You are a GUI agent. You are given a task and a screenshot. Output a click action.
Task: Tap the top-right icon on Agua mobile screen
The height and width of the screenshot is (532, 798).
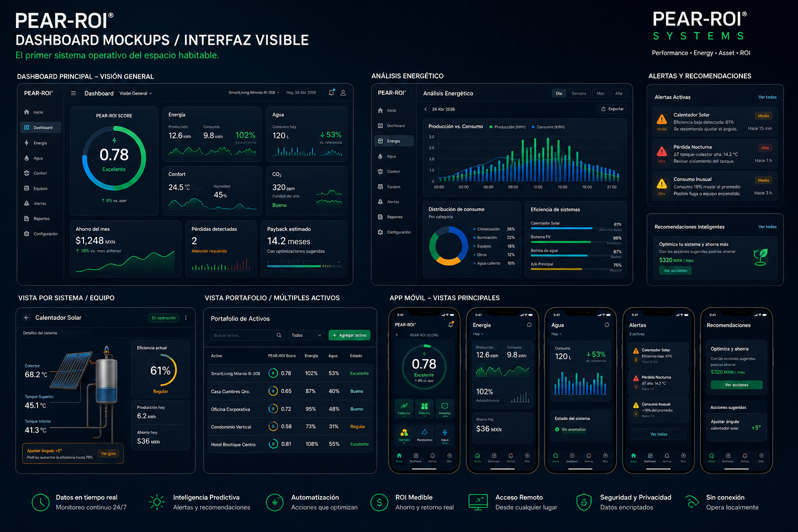pyautogui.click(x=607, y=325)
